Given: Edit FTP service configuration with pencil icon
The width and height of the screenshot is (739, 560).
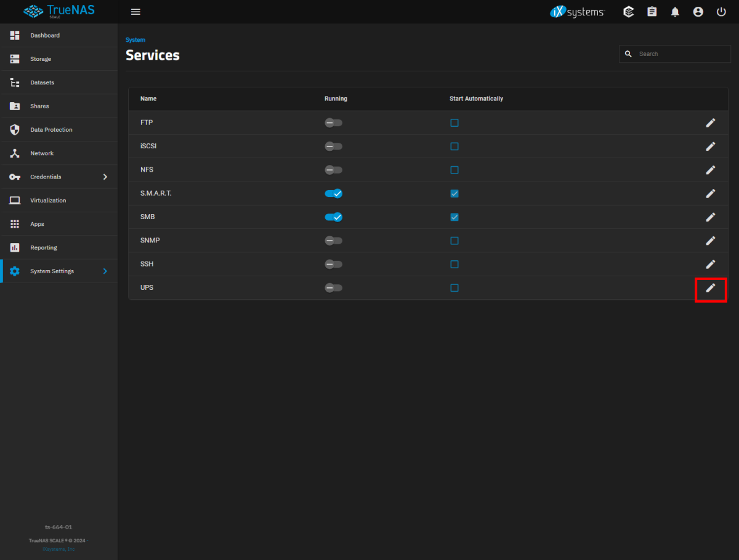Looking at the screenshot, I should (711, 122).
